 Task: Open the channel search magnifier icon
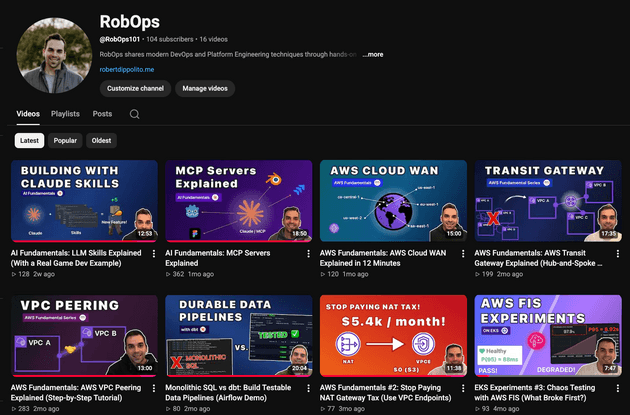[135, 114]
